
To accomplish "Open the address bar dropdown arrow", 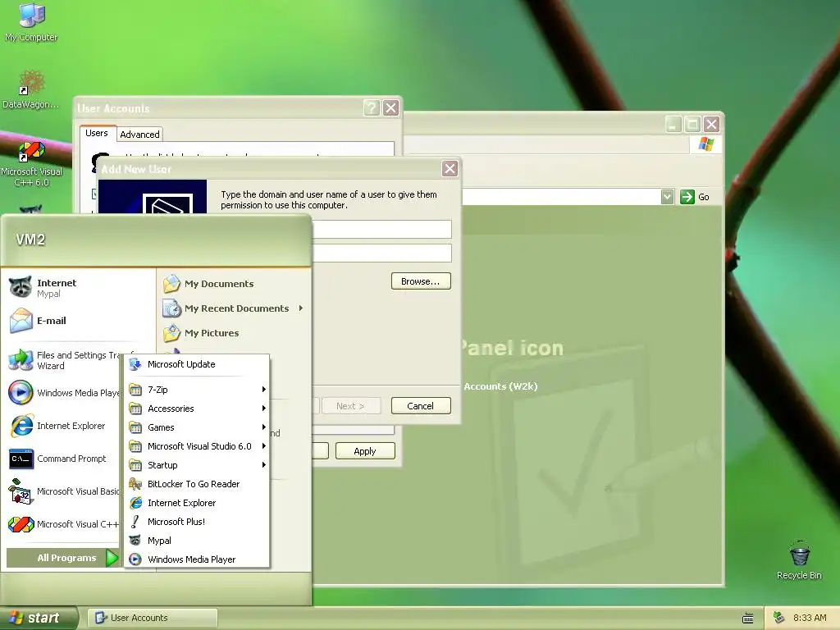I will tap(667, 197).
